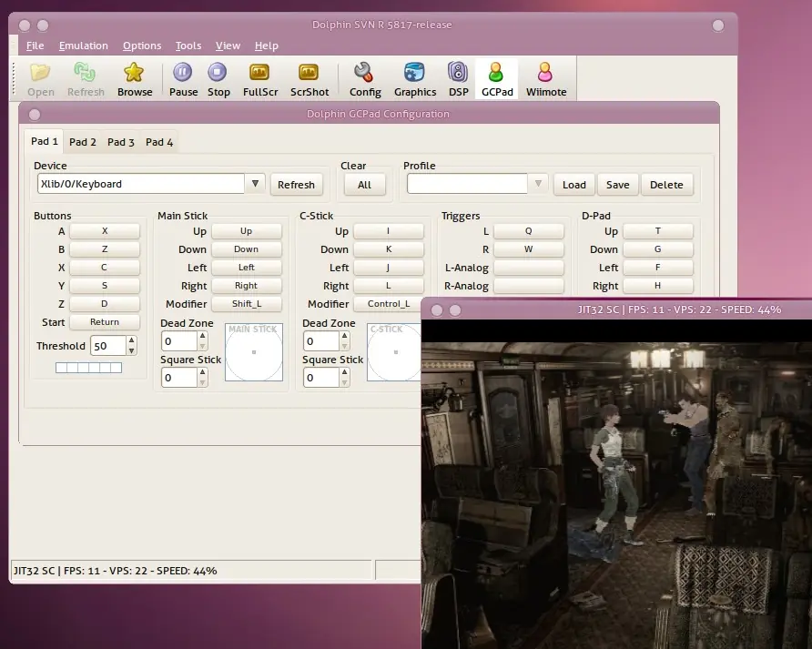Click the Profile text field
The height and width of the screenshot is (649, 812).
[x=467, y=184]
